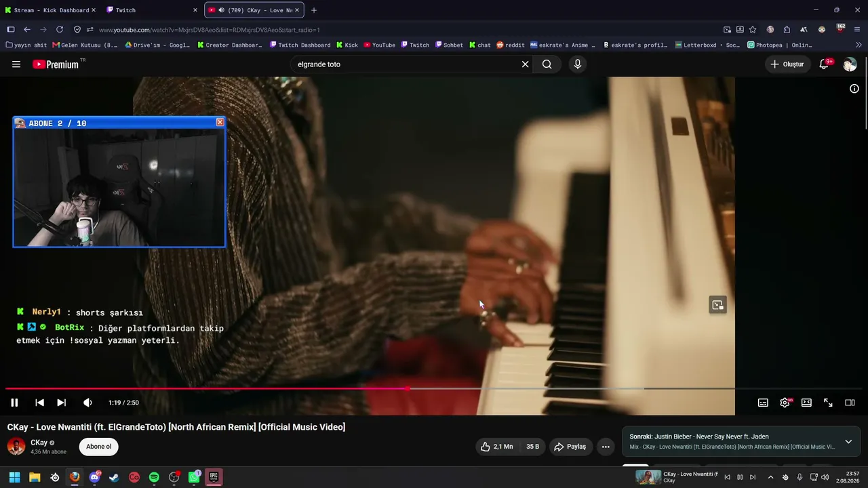Viewport: 868px width, 488px height.
Task: Open a new browser tab
Action: [313, 10]
